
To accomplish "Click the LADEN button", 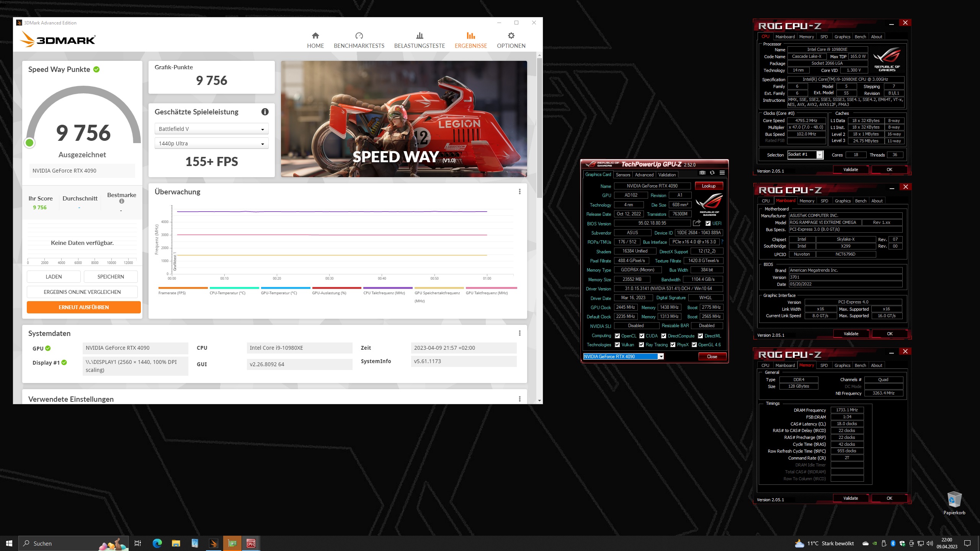I will pyautogui.click(x=54, y=277).
